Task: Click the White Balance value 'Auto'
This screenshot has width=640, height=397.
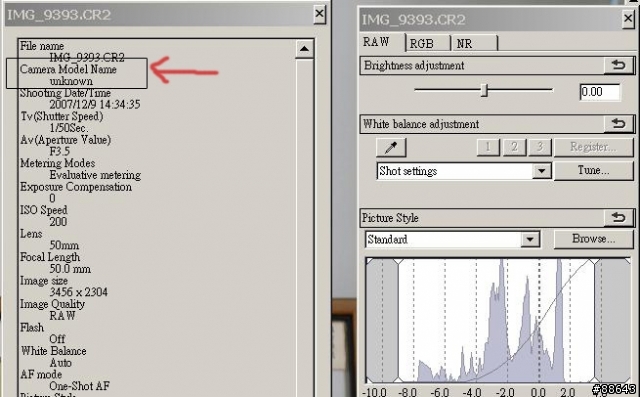Action: tap(60, 363)
